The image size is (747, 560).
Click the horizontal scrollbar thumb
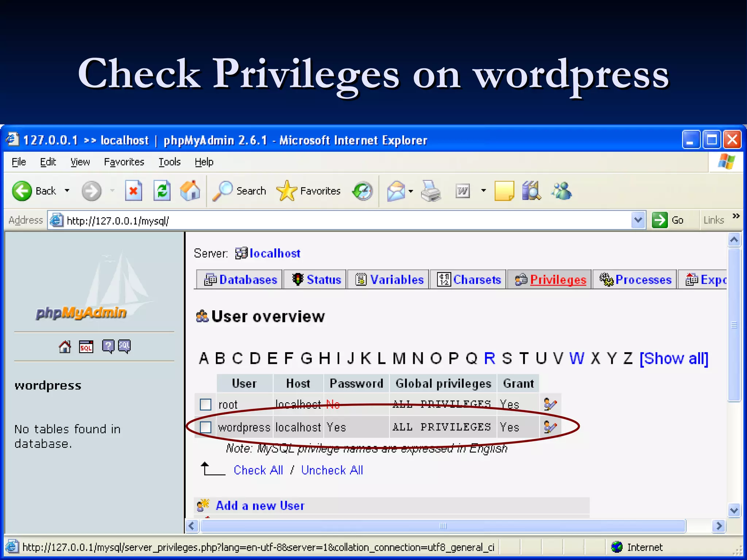[x=443, y=526]
